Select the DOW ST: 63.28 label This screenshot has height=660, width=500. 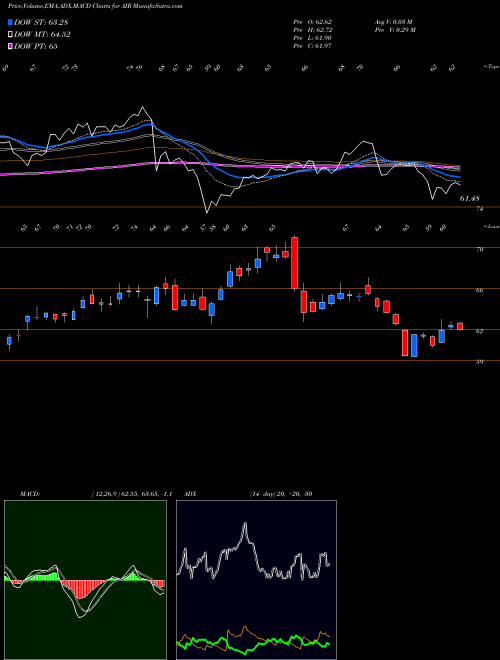[41, 22]
